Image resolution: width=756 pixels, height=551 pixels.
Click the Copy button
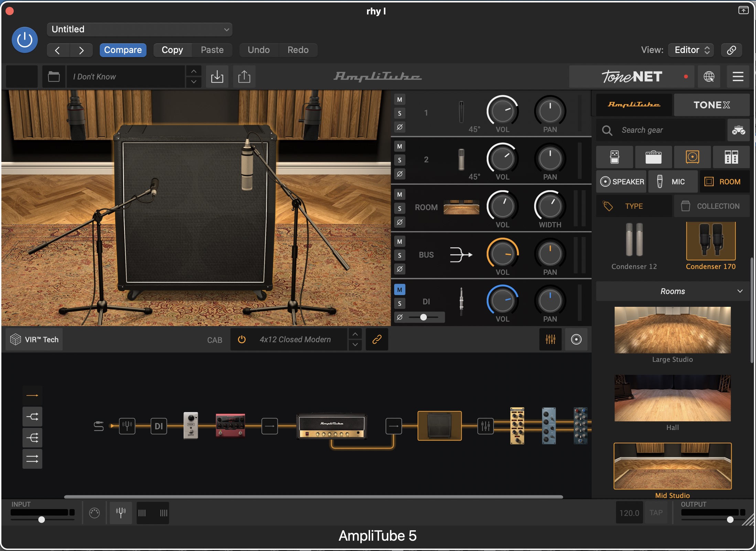(x=172, y=50)
